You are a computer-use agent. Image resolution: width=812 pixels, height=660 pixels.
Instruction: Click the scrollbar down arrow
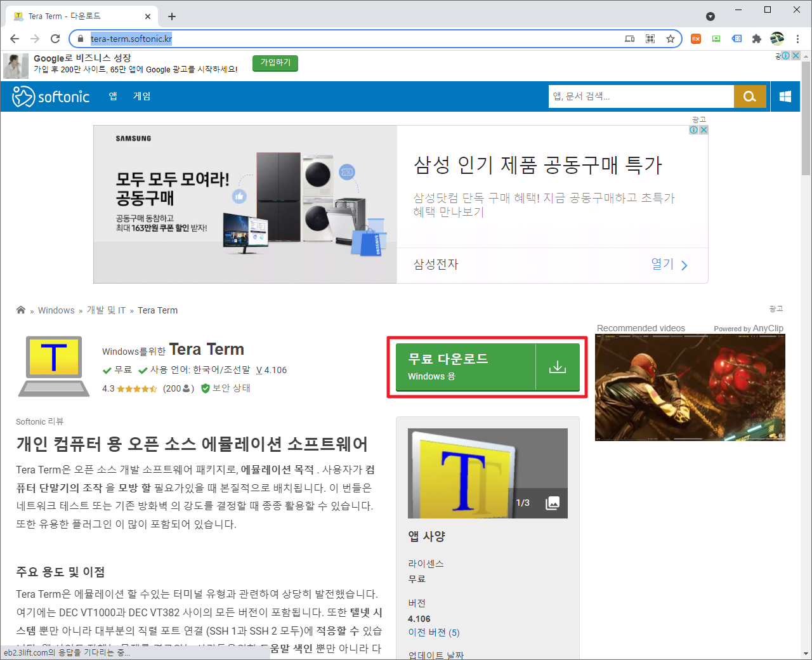point(806,654)
